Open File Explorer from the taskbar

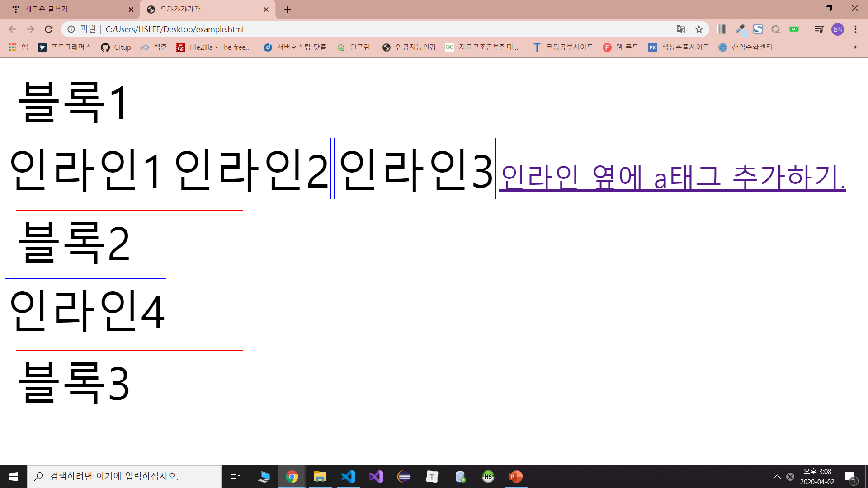click(320, 477)
